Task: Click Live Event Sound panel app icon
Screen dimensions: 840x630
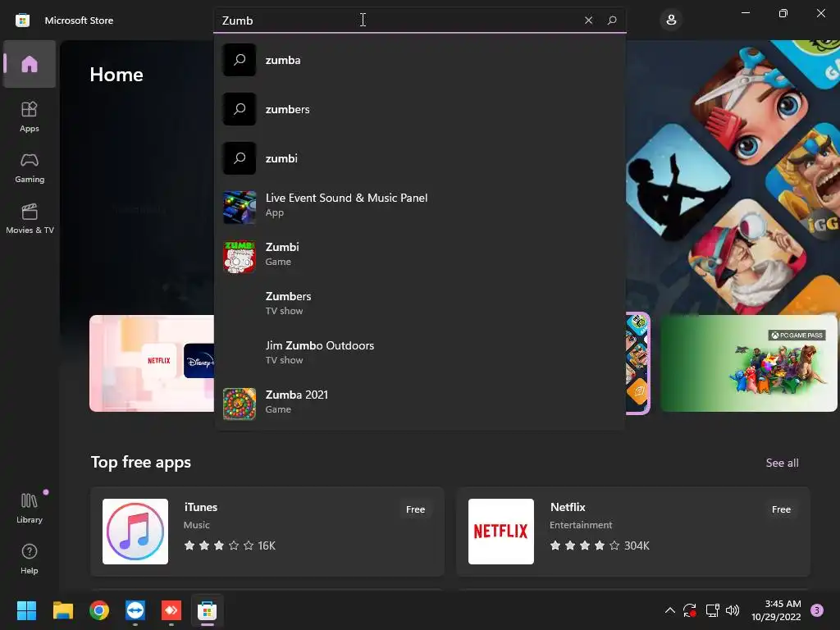Action: coord(240,208)
